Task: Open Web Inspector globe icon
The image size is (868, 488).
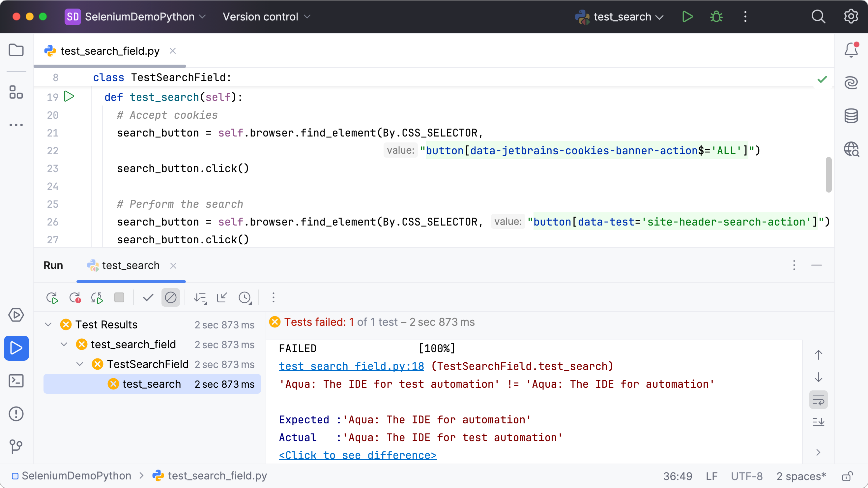Action: pyautogui.click(x=851, y=149)
